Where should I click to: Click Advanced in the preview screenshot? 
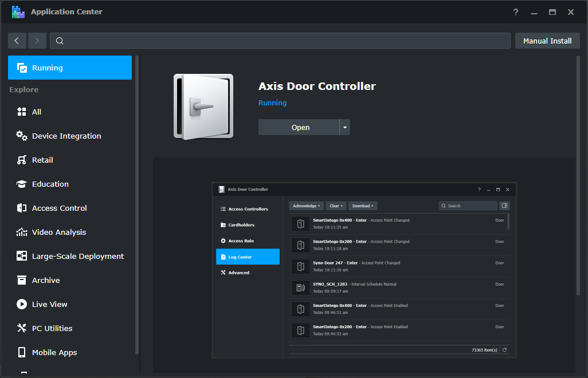(248, 273)
